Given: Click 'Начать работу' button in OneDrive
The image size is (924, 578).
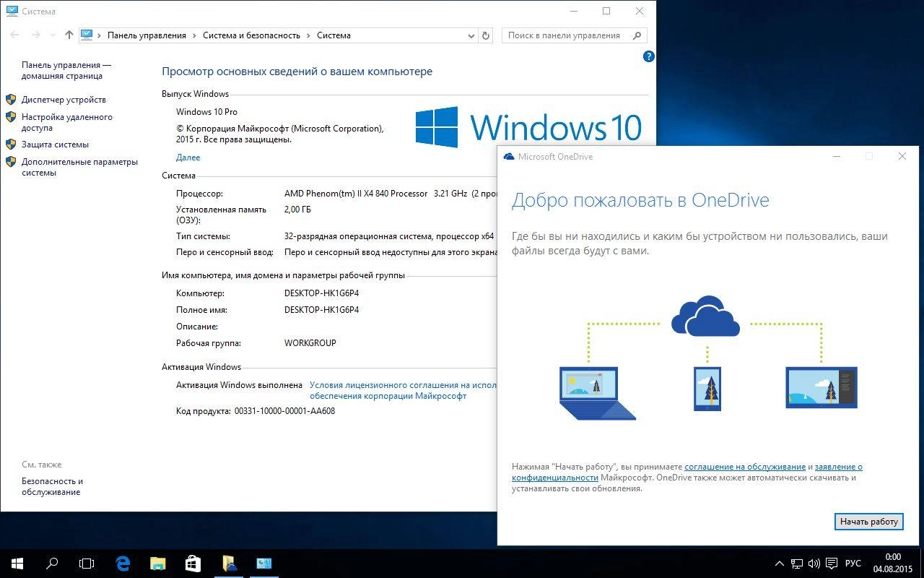Looking at the screenshot, I should tap(868, 522).
